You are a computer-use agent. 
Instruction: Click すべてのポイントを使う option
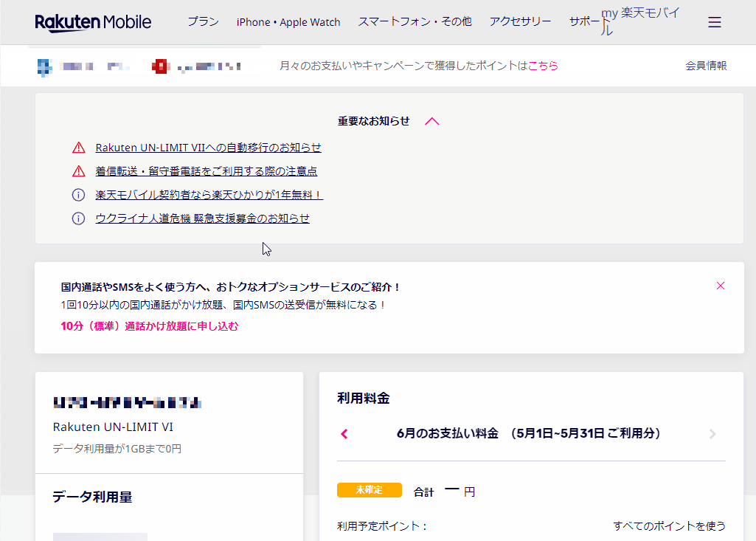[x=669, y=526]
